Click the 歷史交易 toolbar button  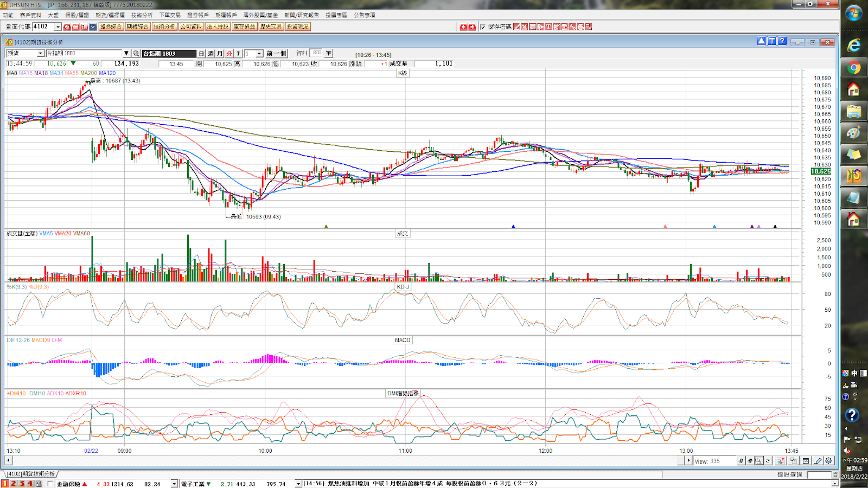[271, 27]
